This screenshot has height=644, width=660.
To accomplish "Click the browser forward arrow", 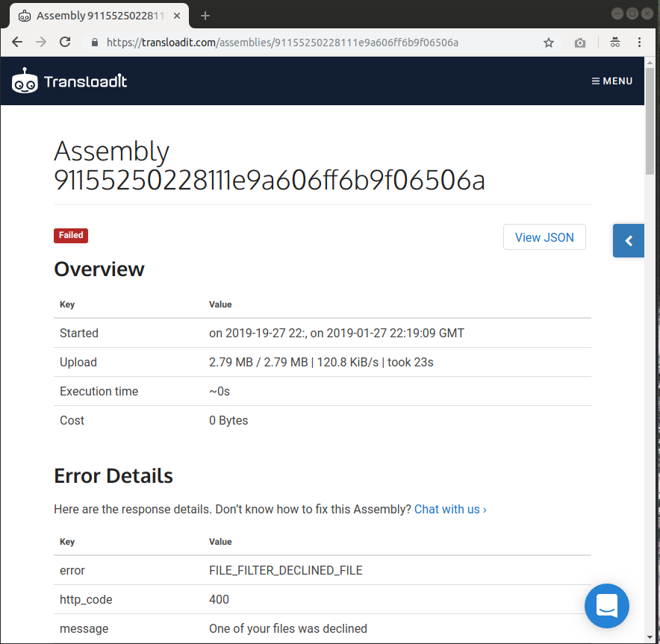I will (x=41, y=42).
